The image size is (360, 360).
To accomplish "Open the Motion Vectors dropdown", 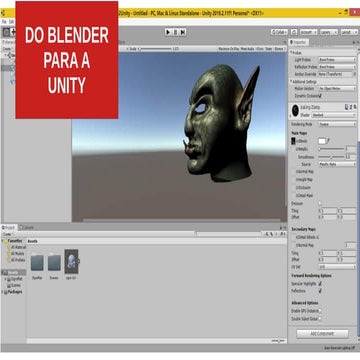I will click(337, 89).
